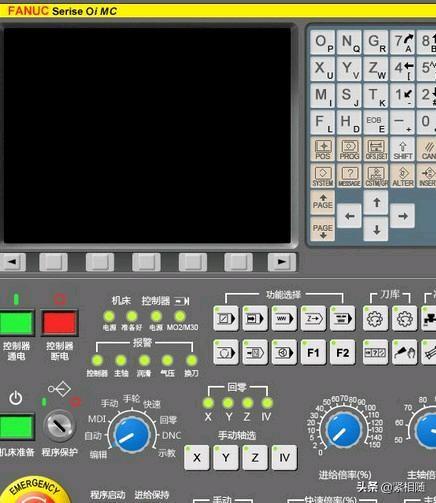Click the PAGE down key

(x=323, y=229)
